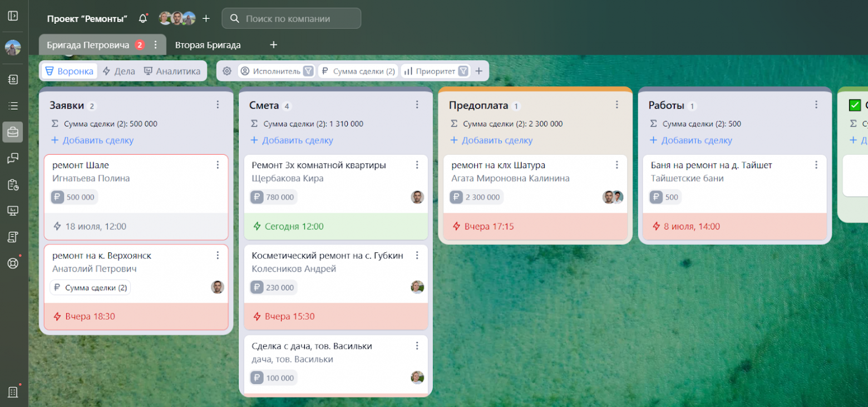Toggle the Приоритет filter
Screen dimensions: 868x407
(463, 71)
